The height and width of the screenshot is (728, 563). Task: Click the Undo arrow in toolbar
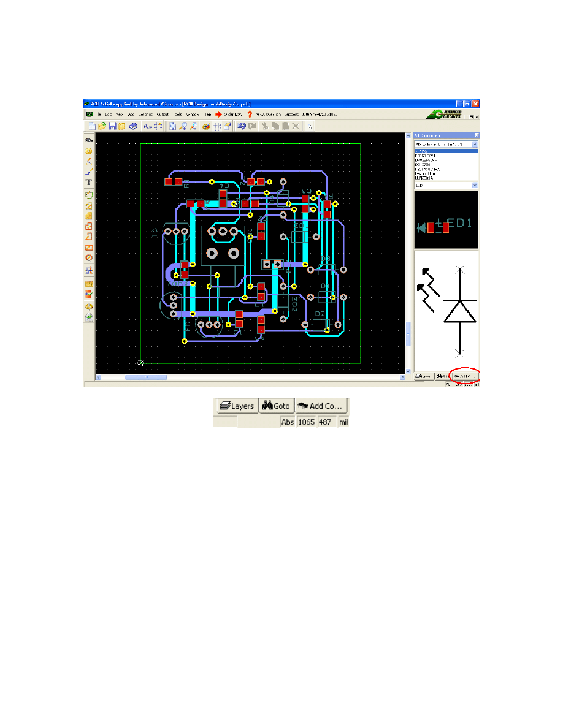click(x=242, y=126)
